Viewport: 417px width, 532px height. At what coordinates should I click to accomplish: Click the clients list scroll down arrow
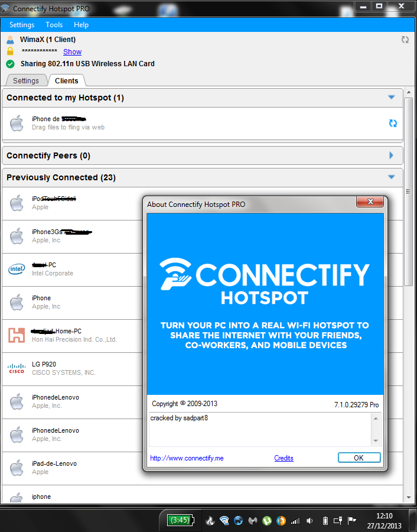pos(409,497)
